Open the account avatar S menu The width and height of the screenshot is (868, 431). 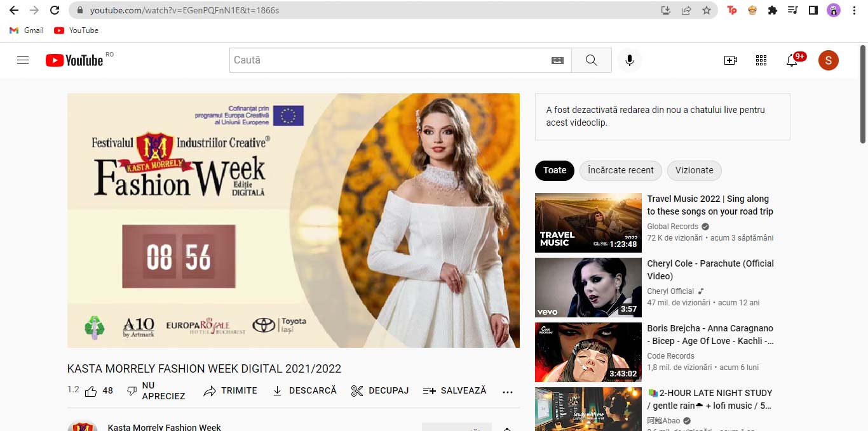(x=828, y=60)
